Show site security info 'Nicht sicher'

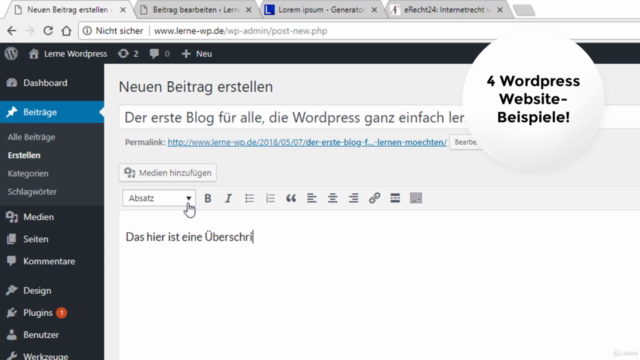pos(113,31)
